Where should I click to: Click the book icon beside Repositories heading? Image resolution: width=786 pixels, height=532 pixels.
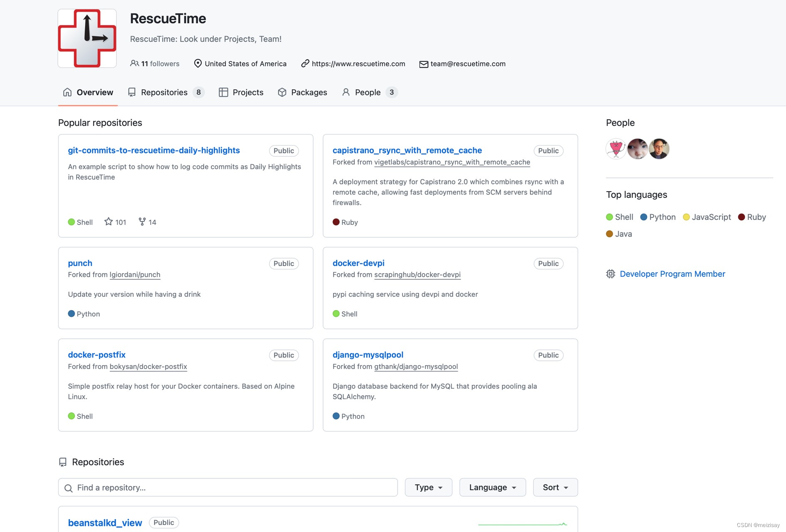63,462
